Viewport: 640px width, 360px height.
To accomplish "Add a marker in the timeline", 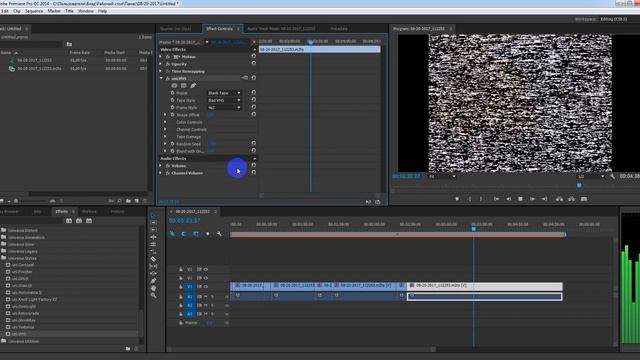I will pos(208,234).
